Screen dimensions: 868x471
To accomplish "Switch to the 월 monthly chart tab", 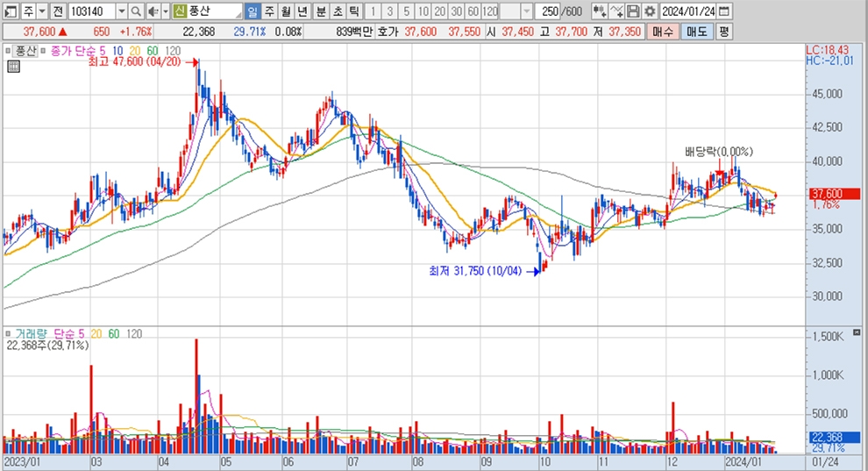I will [286, 11].
